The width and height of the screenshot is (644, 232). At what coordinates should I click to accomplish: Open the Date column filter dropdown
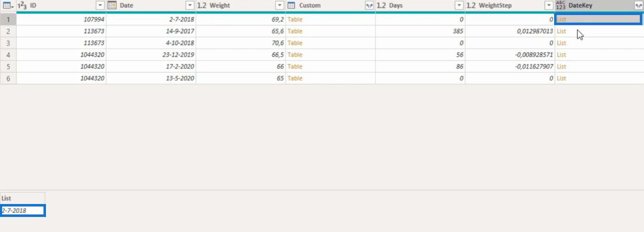[x=190, y=5]
